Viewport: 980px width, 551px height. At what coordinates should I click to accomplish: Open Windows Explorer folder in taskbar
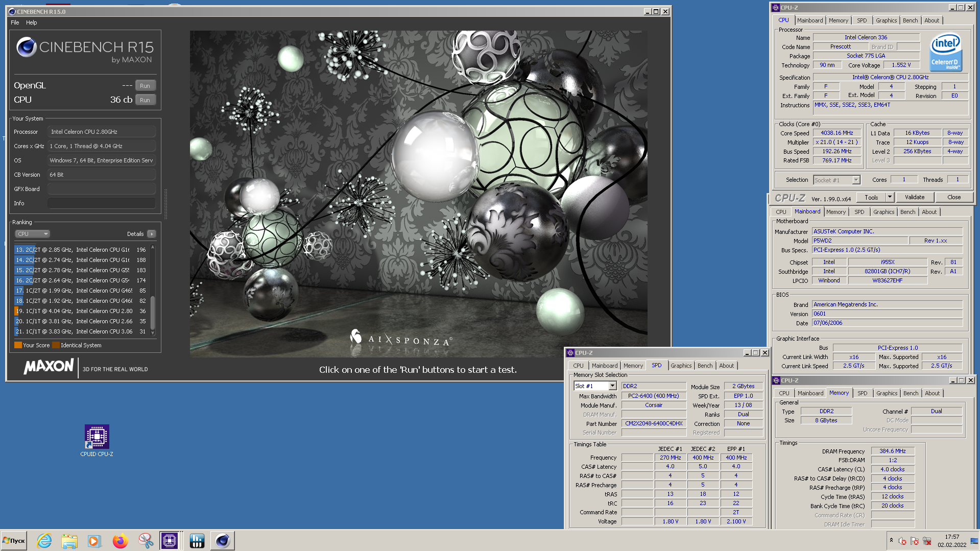click(x=69, y=541)
